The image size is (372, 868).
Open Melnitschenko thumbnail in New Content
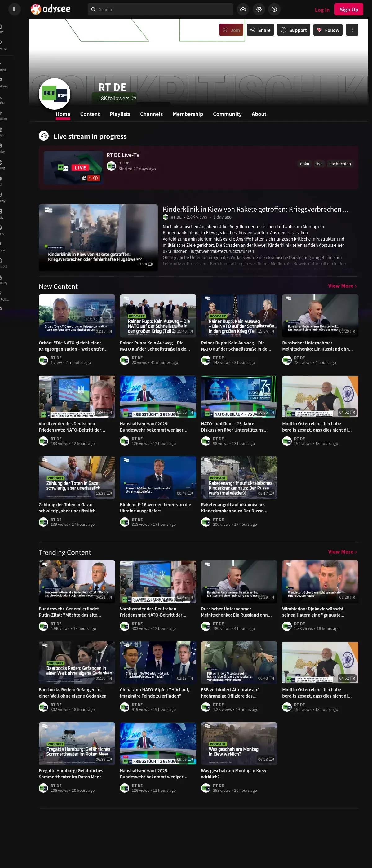(320, 316)
